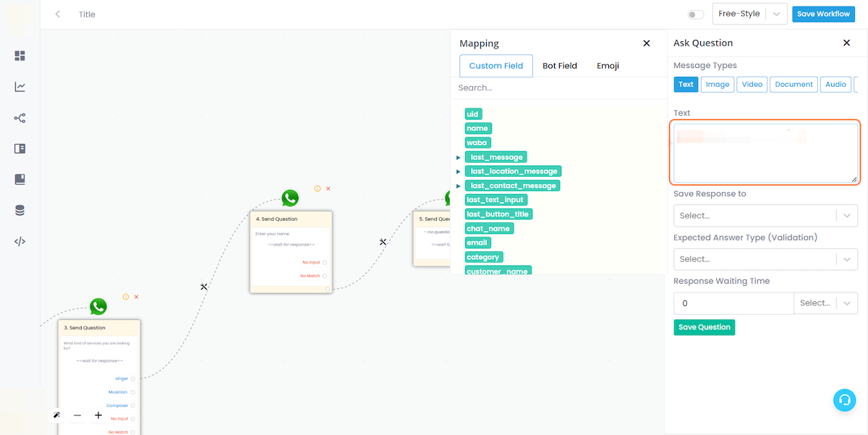Open the template layout sidebar icon
Screen dimensions: 868x435
point(20,148)
